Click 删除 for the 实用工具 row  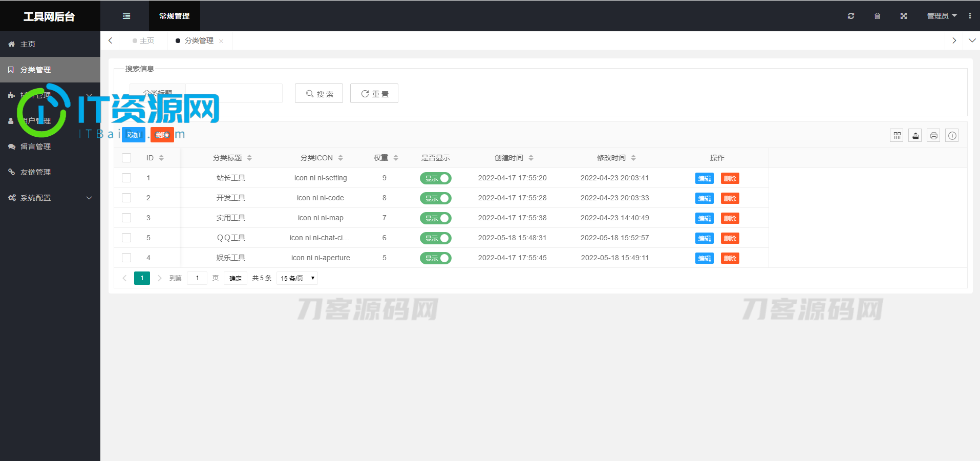coord(730,218)
